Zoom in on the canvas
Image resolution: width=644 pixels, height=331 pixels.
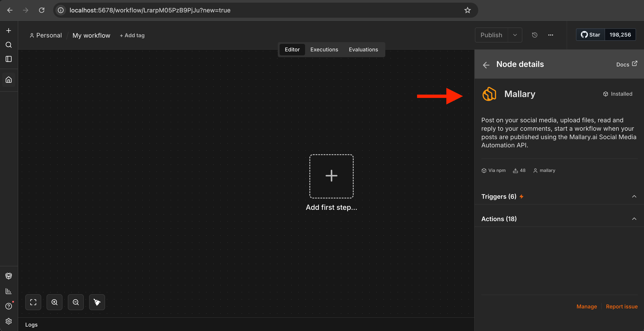55,302
